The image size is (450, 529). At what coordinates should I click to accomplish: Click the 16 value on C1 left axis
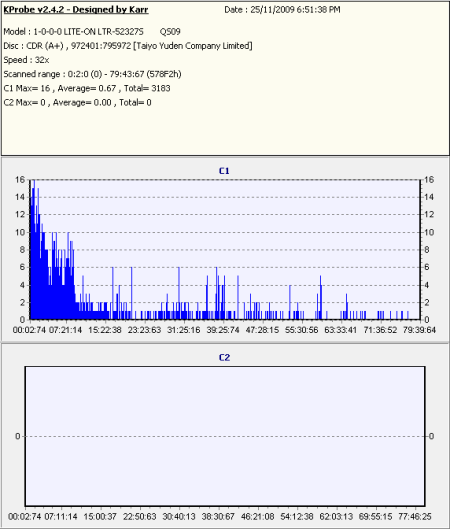coord(20,179)
